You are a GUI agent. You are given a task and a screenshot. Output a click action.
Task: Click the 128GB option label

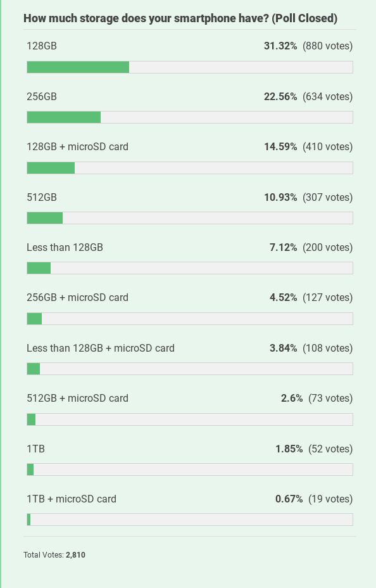[39, 46]
